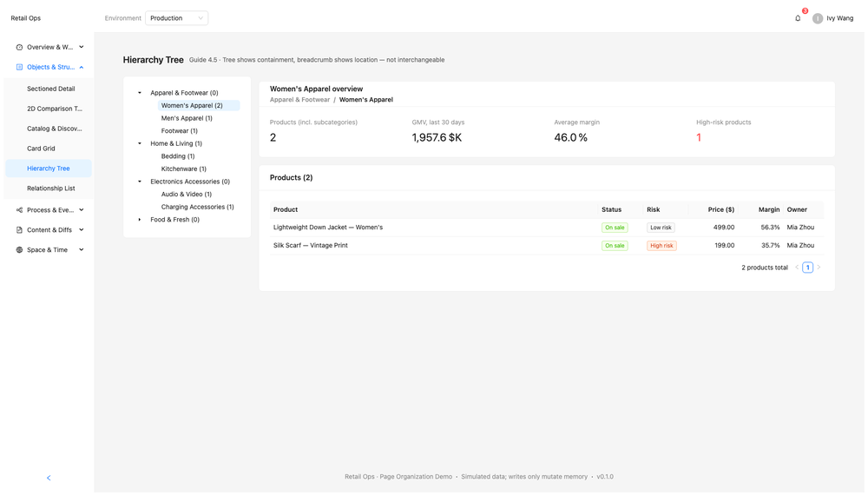This screenshot has width=868, height=496.
Task: Click pagination page 1 button
Action: (807, 268)
